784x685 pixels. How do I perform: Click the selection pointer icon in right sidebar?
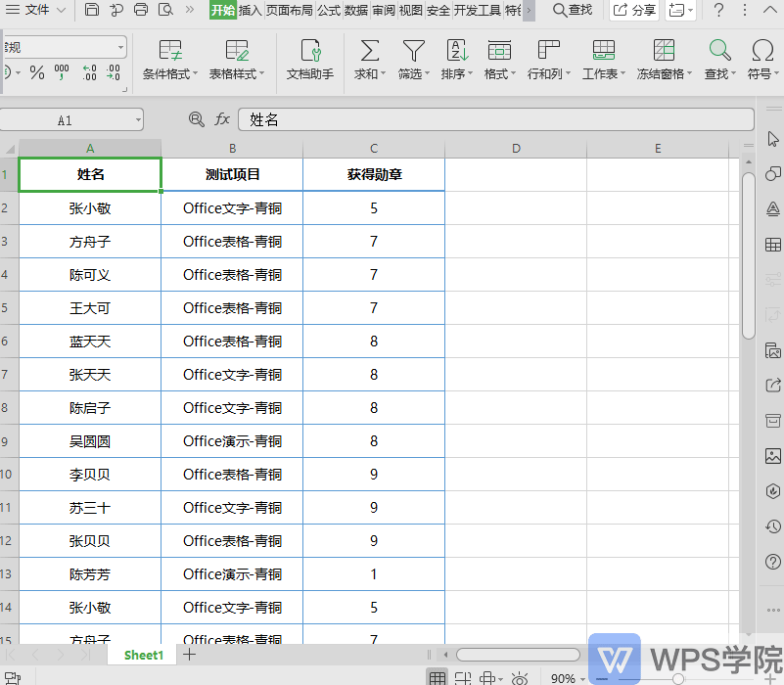pos(773,139)
